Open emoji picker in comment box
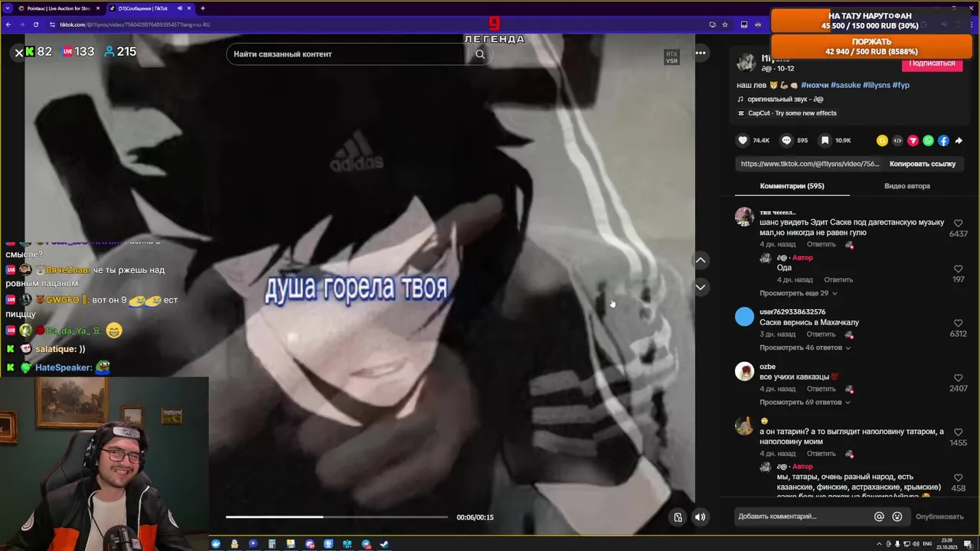 coord(897,517)
